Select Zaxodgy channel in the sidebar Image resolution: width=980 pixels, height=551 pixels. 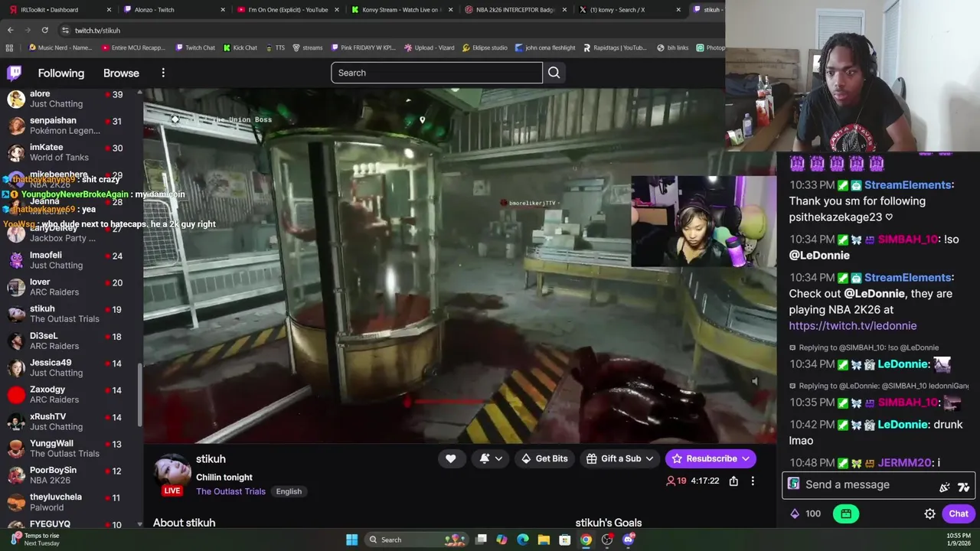(x=70, y=394)
